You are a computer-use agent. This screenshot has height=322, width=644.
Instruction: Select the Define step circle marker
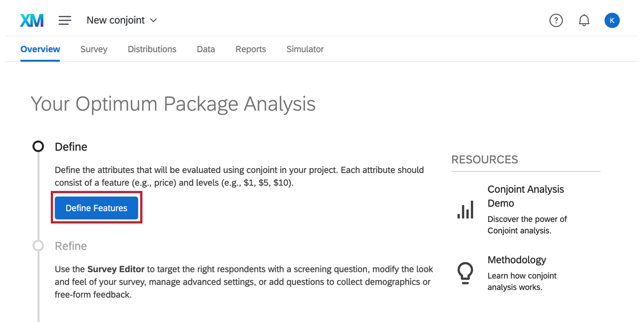pyautogui.click(x=38, y=146)
